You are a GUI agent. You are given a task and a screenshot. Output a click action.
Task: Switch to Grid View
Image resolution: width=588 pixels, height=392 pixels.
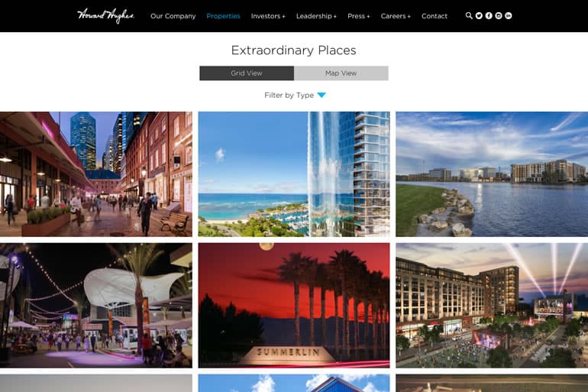[247, 73]
